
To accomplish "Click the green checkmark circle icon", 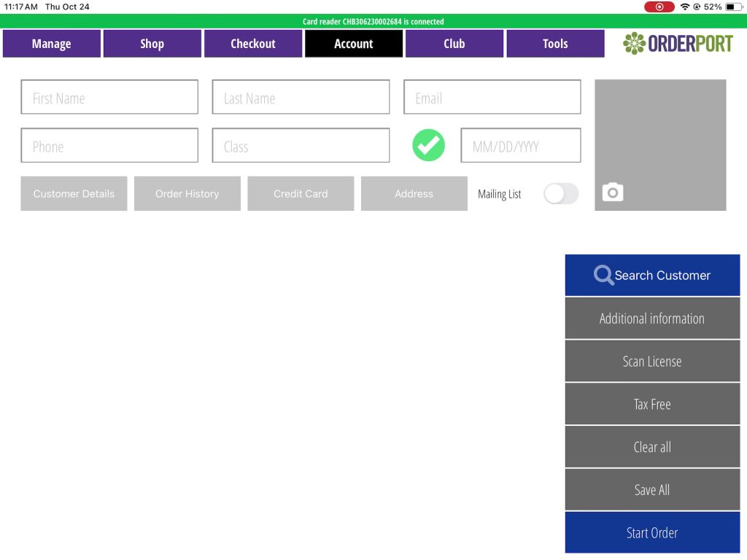I will [428, 145].
